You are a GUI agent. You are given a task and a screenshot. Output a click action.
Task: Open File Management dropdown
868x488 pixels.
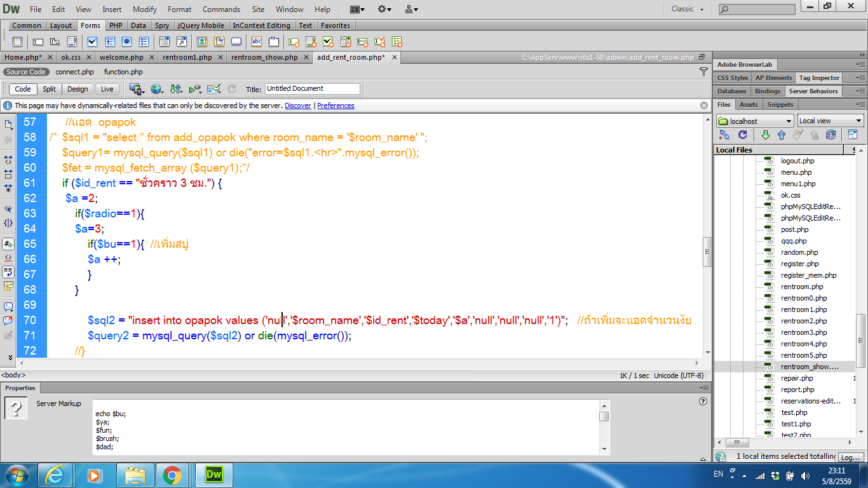(x=176, y=89)
